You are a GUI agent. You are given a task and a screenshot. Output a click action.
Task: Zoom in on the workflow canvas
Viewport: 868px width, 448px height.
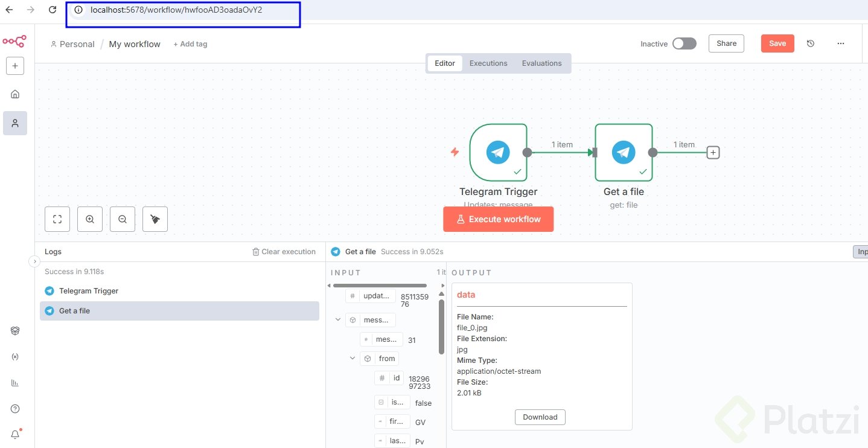(90, 219)
